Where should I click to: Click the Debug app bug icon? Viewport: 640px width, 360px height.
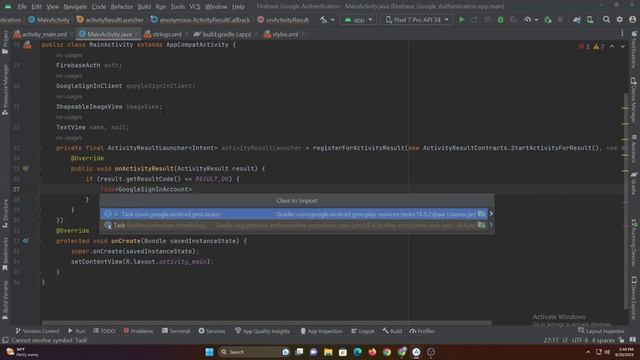click(500, 20)
